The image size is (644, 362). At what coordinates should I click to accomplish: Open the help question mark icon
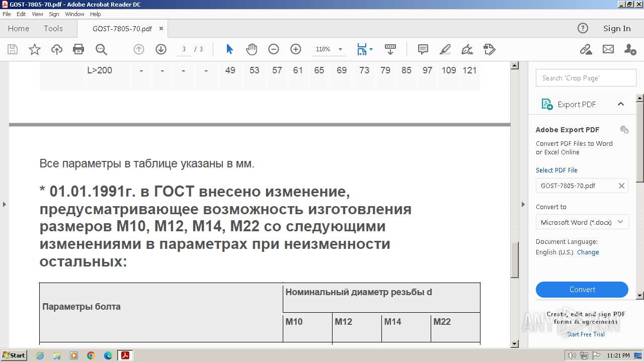pos(583,28)
